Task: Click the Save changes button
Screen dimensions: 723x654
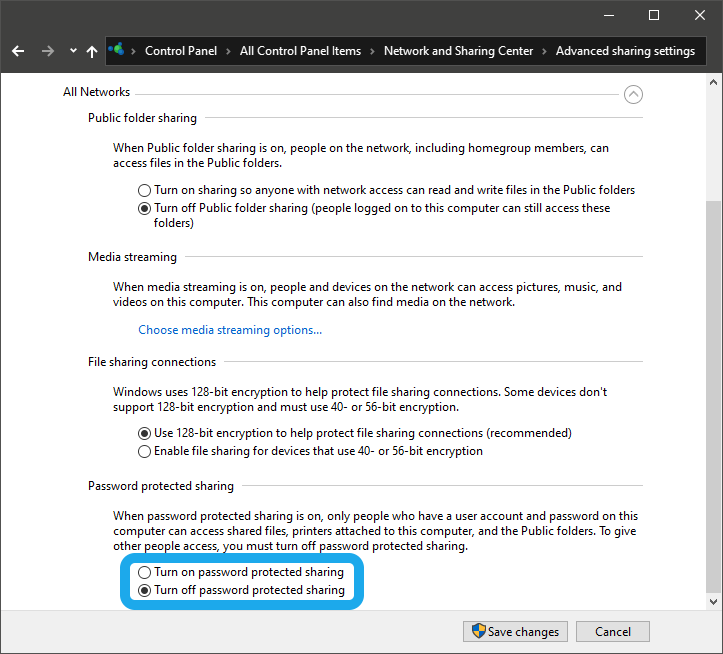Action: [x=515, y=632]
